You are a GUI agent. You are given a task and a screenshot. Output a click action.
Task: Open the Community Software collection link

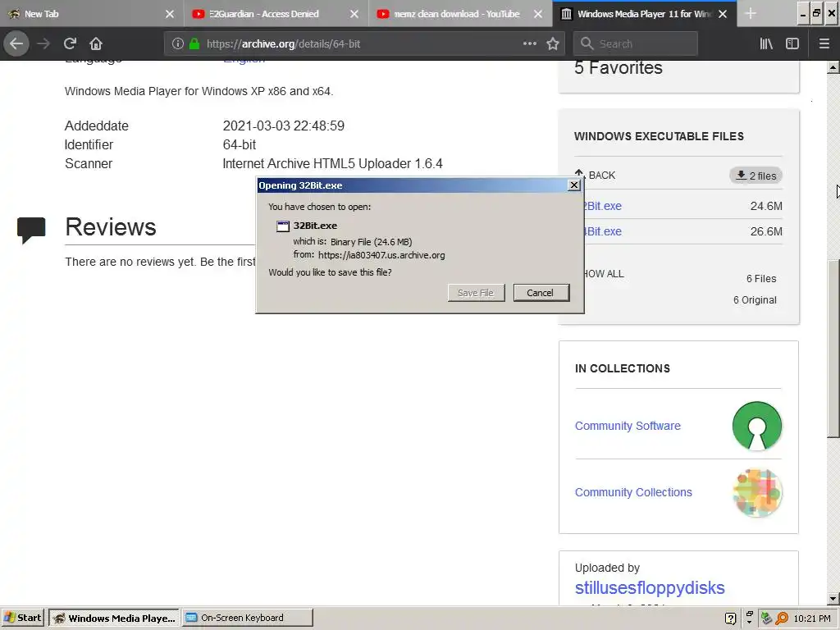[628, 426]
